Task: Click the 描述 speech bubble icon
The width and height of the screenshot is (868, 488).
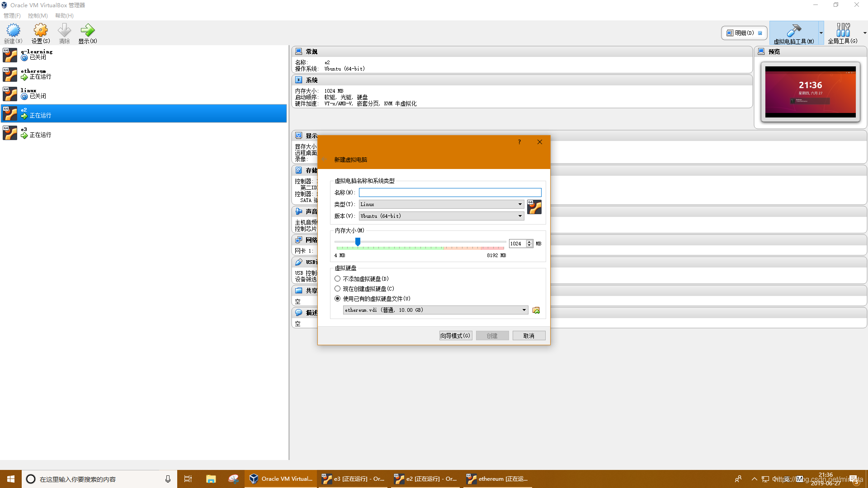Action: pyautogui.click(x=298, y=313)
